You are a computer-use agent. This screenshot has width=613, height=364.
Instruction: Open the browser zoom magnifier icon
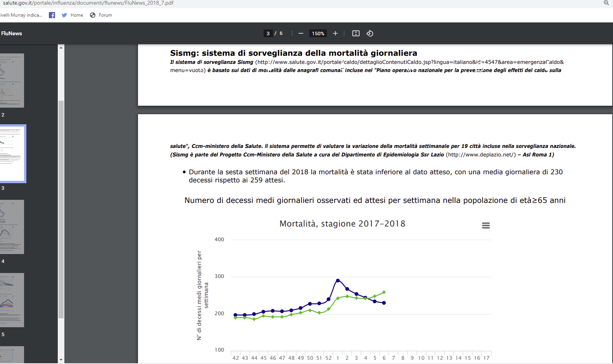606,3
